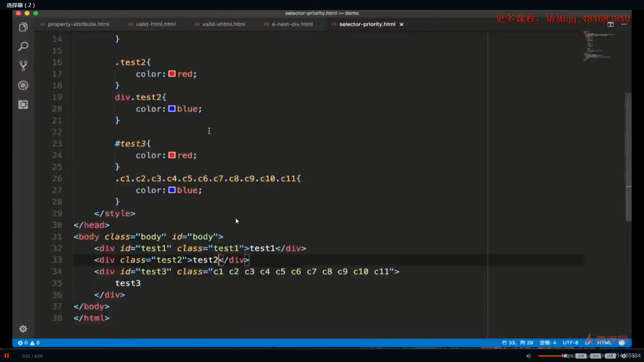Open Source Control branch icon
This screenshot has width=644, height=362.
23,66
